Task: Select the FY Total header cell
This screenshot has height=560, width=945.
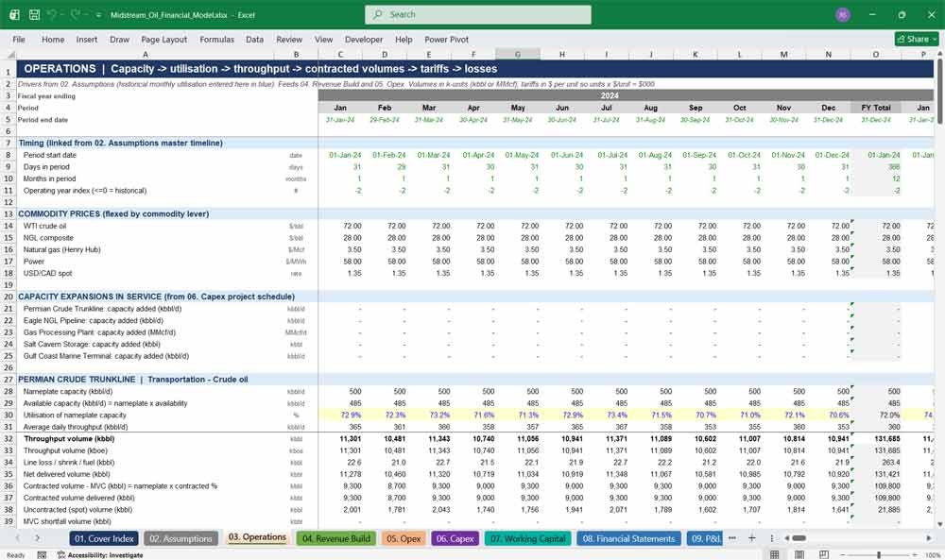Action: click(x=876, y=108)
